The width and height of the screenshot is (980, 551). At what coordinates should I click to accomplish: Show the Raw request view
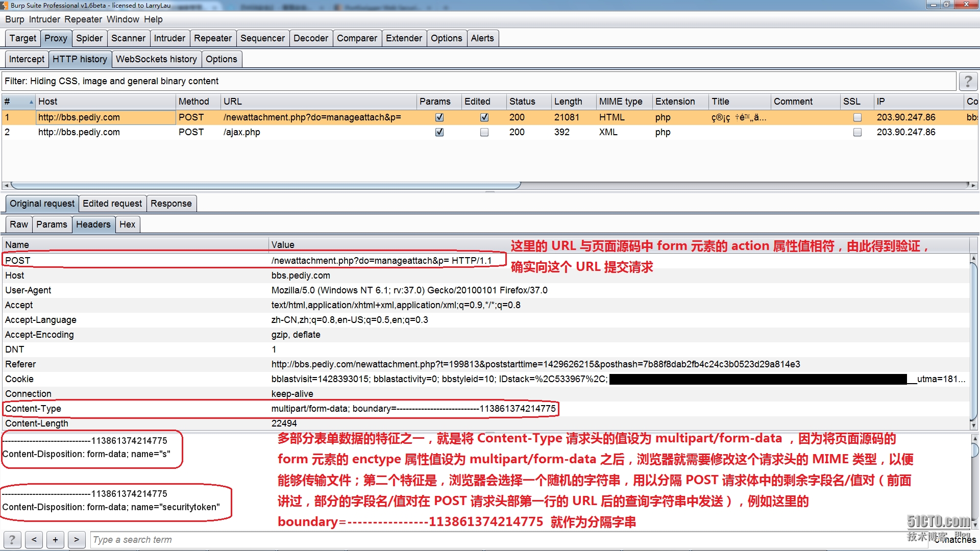[19, 224]
